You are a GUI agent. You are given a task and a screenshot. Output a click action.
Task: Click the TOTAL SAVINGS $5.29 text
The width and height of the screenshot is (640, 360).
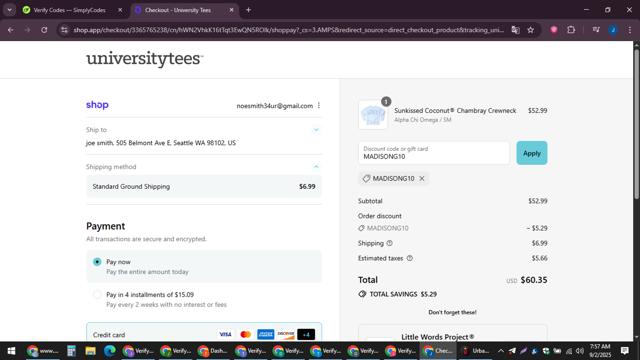pos(399,294)
